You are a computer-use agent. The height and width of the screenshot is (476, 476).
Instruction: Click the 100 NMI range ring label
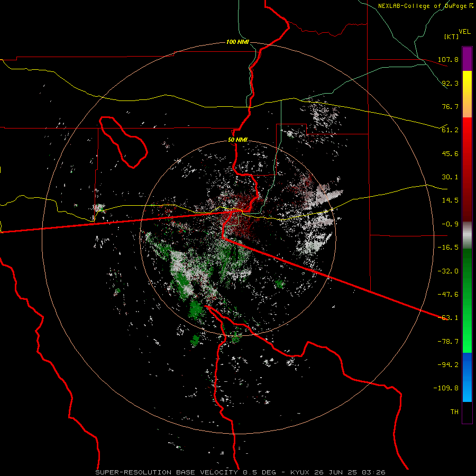(237, 42)
